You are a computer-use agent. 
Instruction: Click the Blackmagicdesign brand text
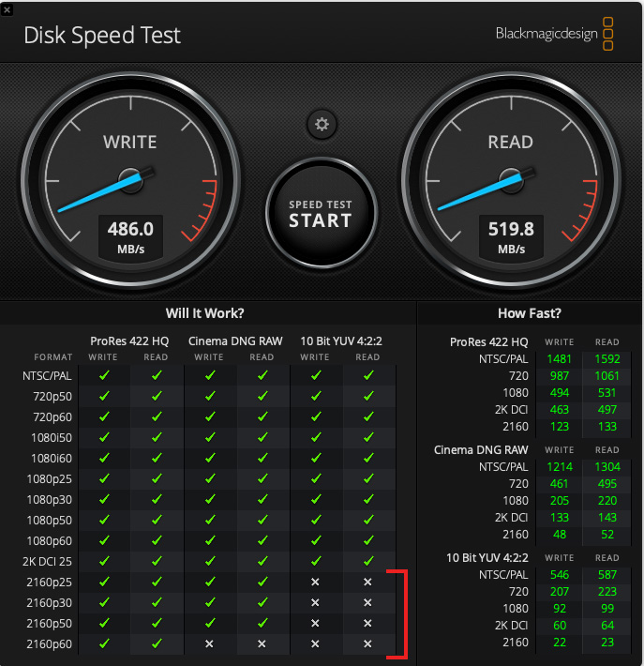pyautogui.click(x=547, y=34)
